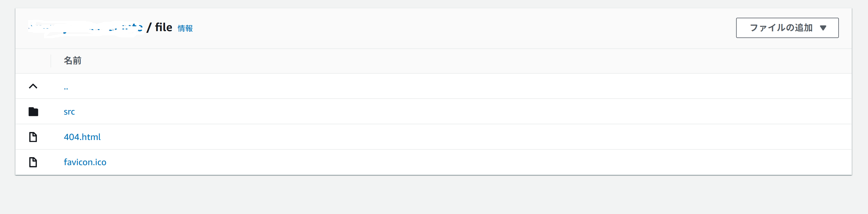868x214 pixels.
Task: Click empty space in the favicon.ico row
Action: coord(438,162)
